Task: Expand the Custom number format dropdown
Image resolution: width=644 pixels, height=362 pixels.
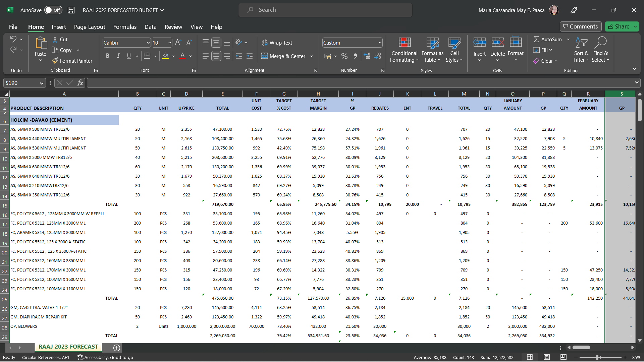Action: [x=380, y=43]
